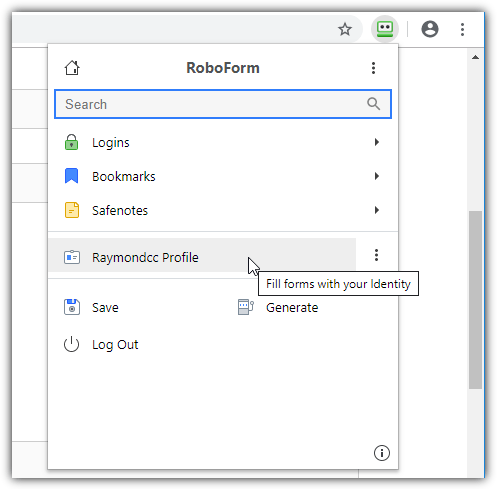Screen dimensions: 497x489
Task: Expand the Bookmarks submenu arrow
Action: click(377, 176)
